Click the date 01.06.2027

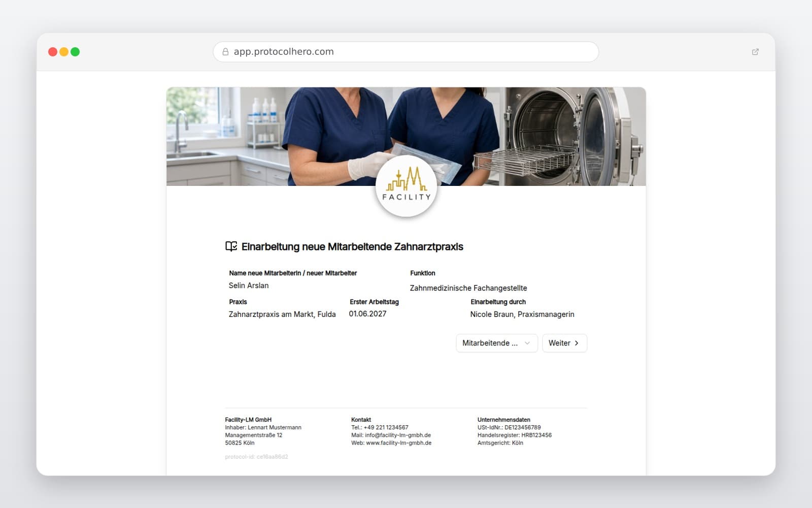[367, 314]
